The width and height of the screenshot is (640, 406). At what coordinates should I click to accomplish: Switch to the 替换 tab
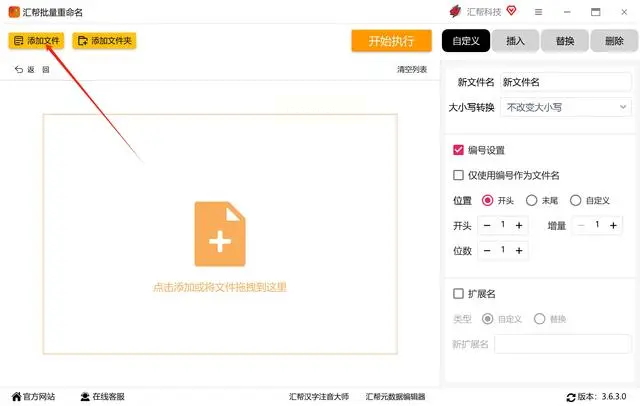point(565,41)
